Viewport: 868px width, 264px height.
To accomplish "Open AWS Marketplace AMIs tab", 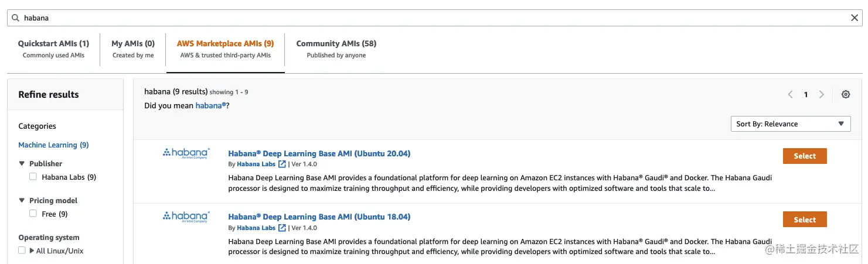I will pos(226,49).
